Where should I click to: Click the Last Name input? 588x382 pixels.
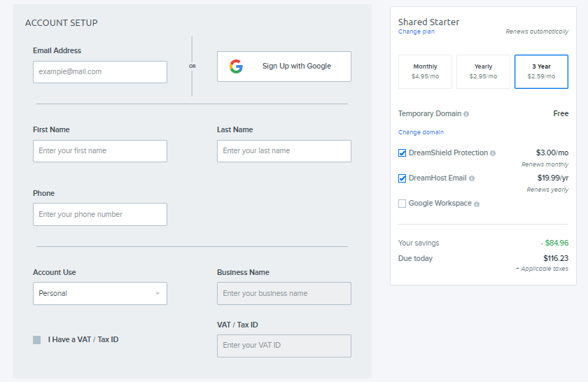click(x=284, y=151)
